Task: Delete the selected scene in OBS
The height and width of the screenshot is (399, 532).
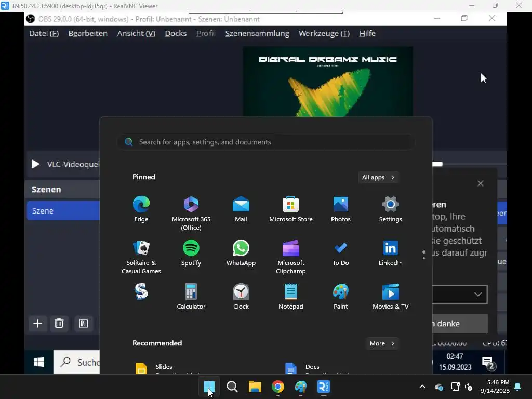Action: [x=59, y=323]
